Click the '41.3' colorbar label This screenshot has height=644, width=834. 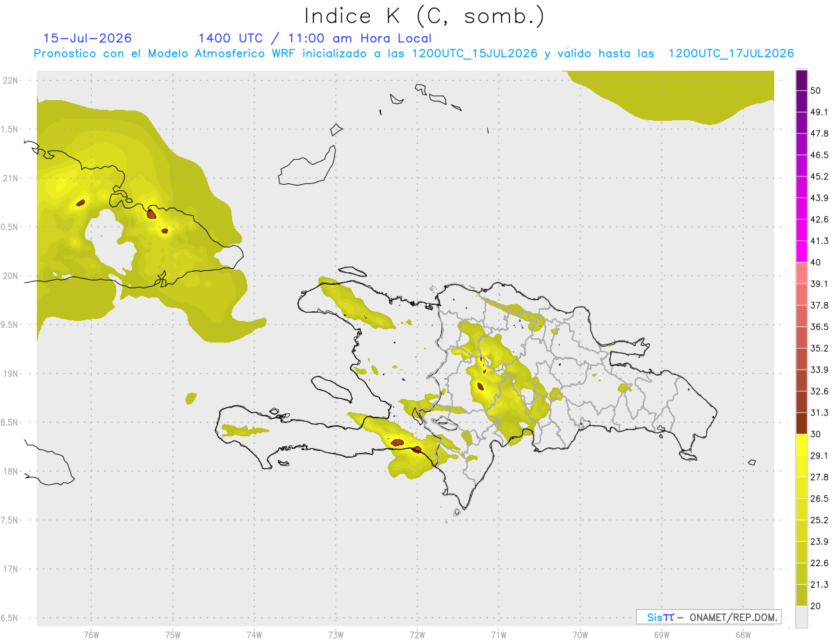819,241
